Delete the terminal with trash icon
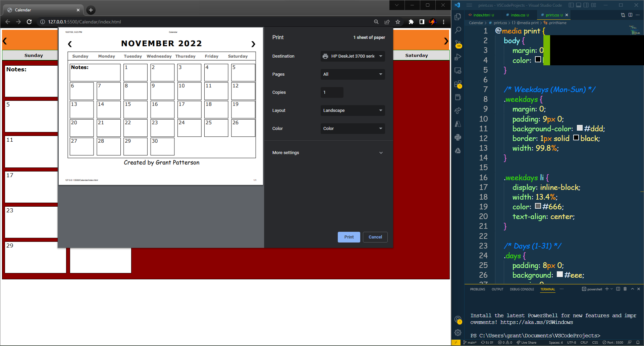The image size is (644, 346). (x=625, y=289)
